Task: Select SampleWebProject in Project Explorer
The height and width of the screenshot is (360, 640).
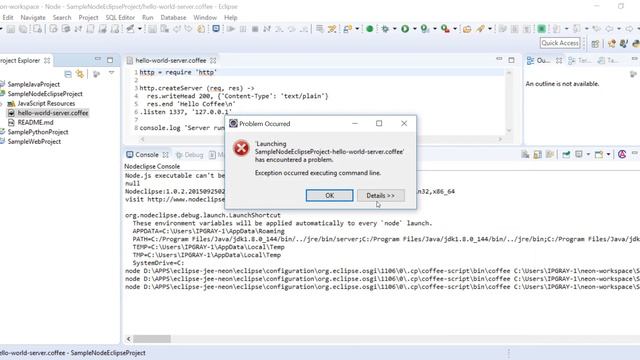Action: [34, 142]
